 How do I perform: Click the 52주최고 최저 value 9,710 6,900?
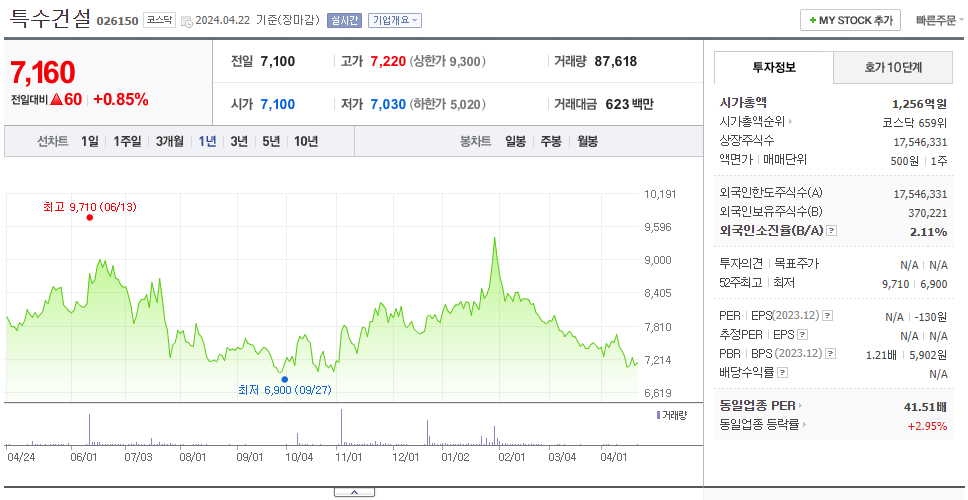915,284
